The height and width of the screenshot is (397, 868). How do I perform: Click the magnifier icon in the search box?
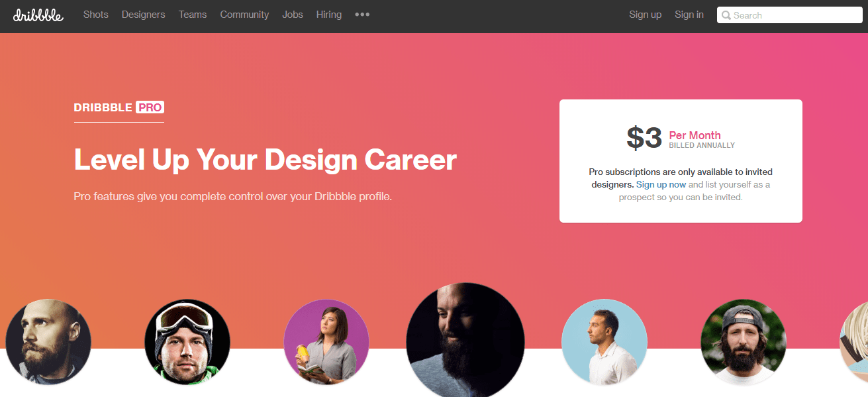(726, 15)
